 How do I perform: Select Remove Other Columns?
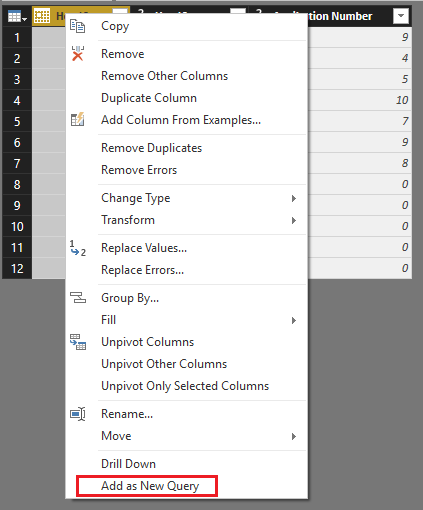(x=165, y=76)
